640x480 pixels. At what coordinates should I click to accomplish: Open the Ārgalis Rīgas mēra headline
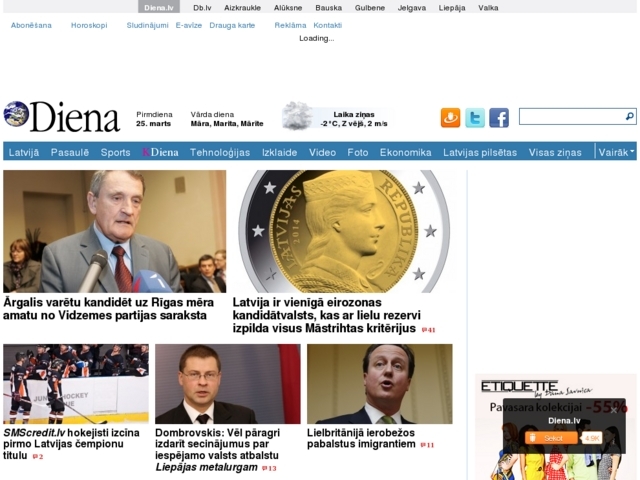(108, 309)
